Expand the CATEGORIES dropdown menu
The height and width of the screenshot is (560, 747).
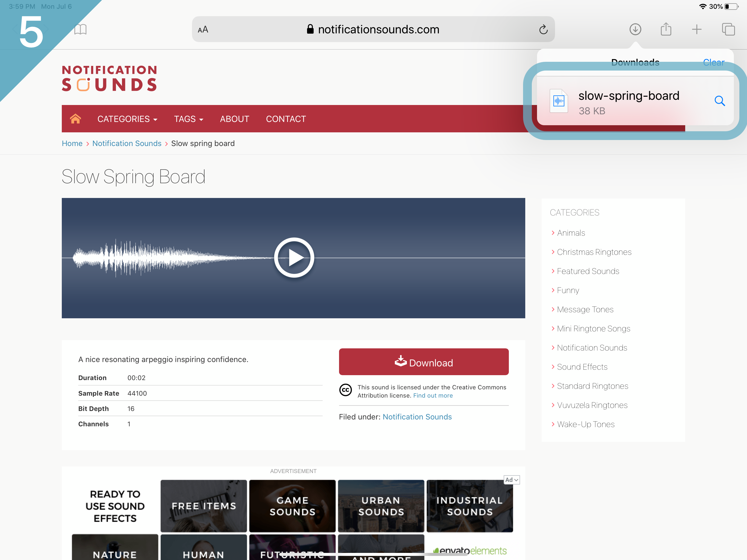tap(127, 119)
